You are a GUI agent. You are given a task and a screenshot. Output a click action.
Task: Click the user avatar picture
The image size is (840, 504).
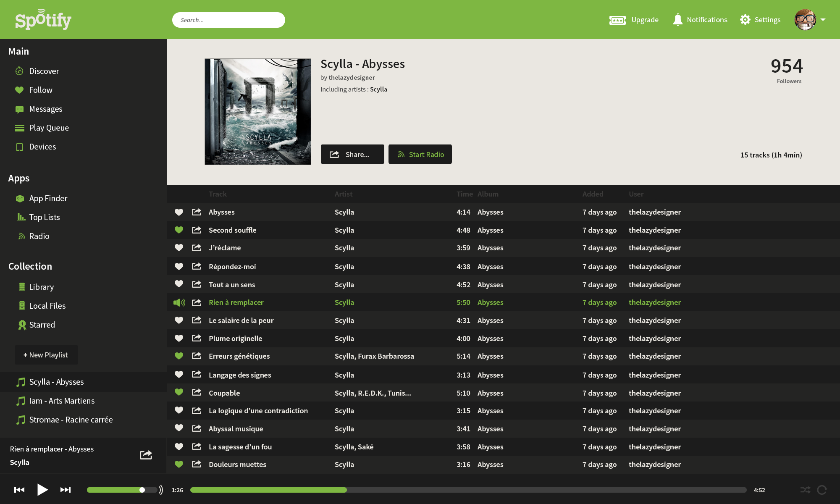coord(805,20)
